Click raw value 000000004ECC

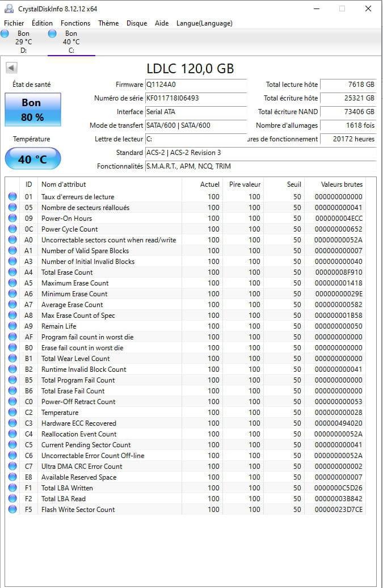pyautogui.click(x=339, y=219)
